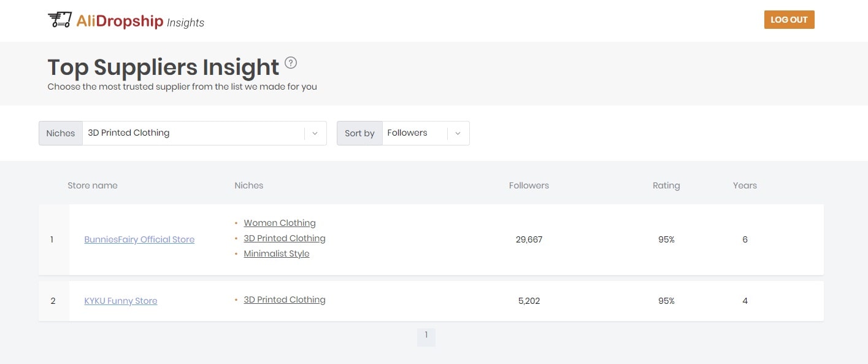The width and height of the screenshot is (868, 364).
Task: Open the Niches dropdown arrow
Action: pos(315,133)
